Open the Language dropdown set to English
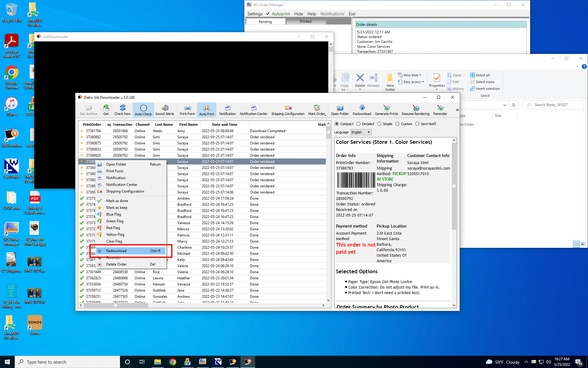 [x=361, y=132]
